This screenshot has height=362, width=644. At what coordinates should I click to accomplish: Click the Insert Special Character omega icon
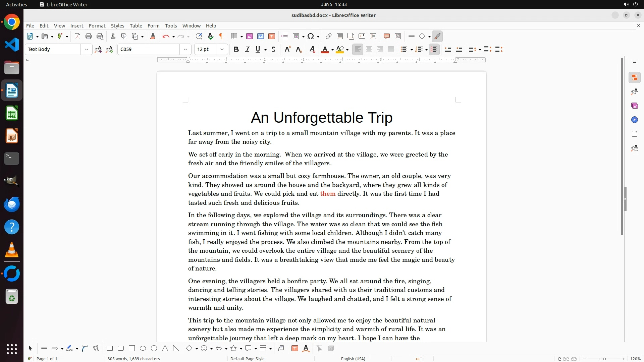click(x=311, y=37)
